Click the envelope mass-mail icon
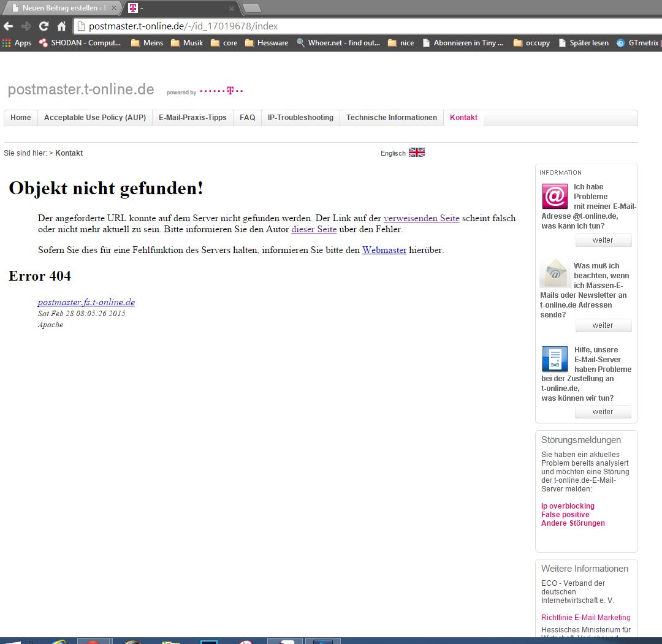 click(x=555, y=273)
